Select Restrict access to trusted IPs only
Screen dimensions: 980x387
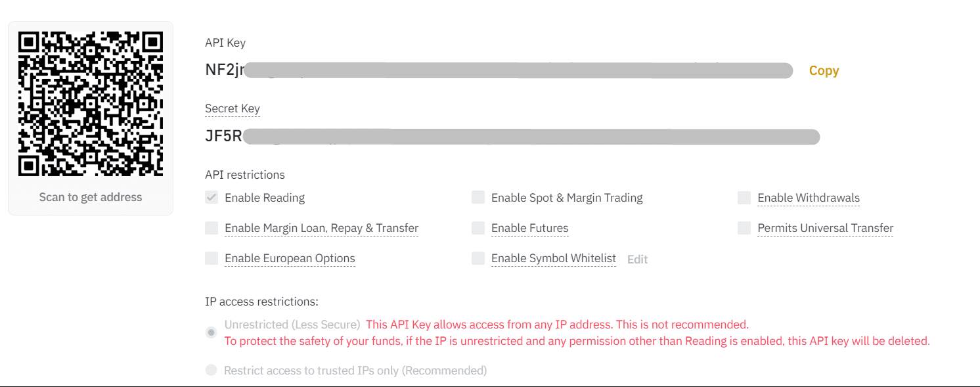click(211, 370)
